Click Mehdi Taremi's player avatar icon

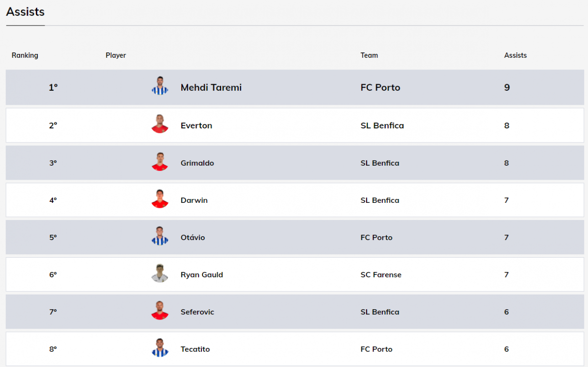point(160,86)
